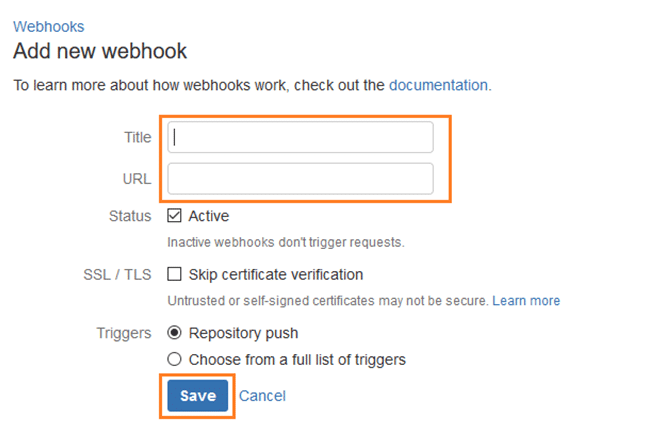Click the SSL / TLS field label
This screenshot has width=671, height=448.
[117, 274]
